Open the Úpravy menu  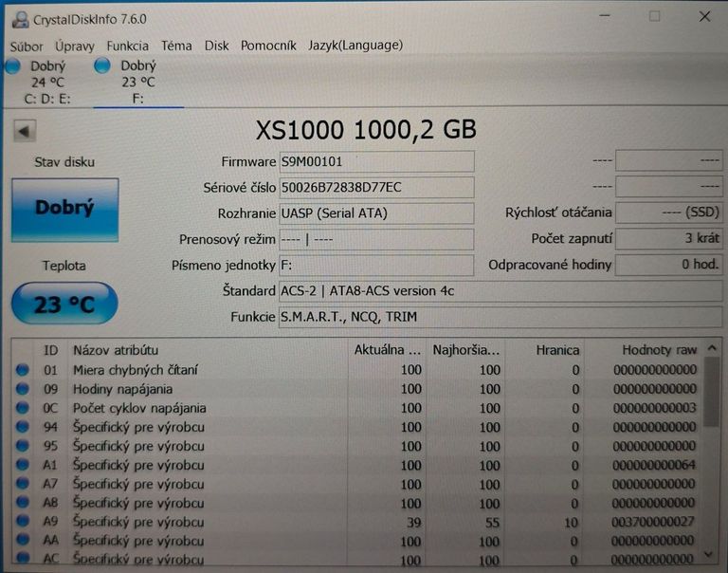(x=75, y=46)
